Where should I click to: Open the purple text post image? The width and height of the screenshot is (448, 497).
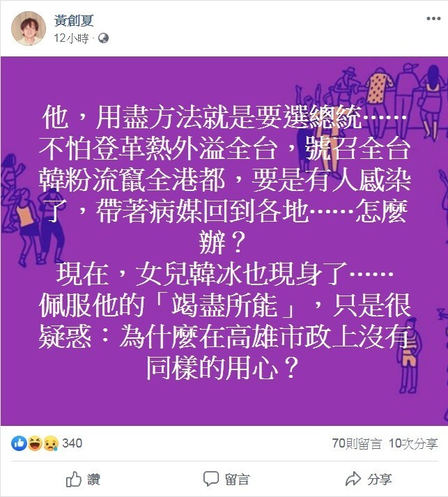click(224, 241)
